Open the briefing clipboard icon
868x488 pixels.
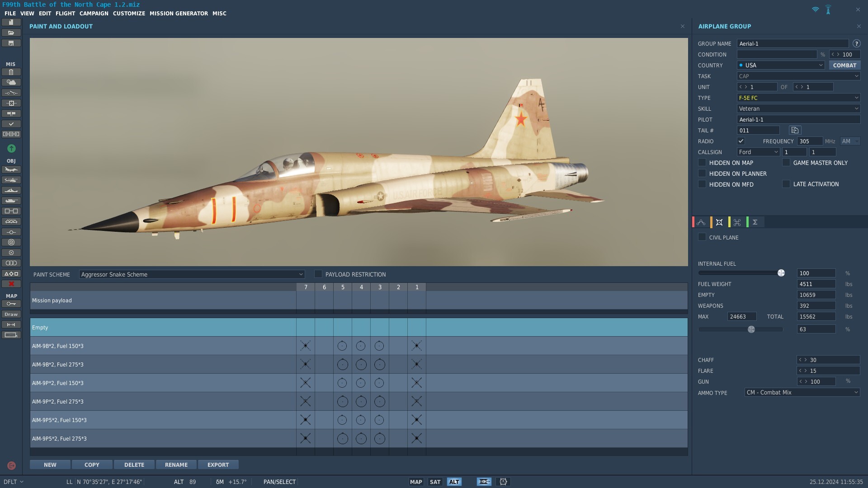[x=11, y=72]
